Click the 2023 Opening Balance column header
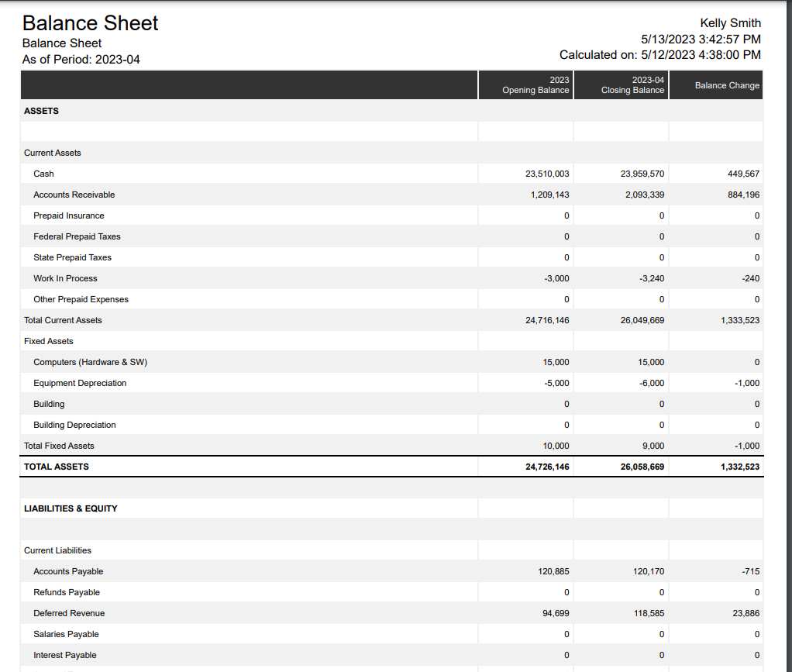 (535, 85)
